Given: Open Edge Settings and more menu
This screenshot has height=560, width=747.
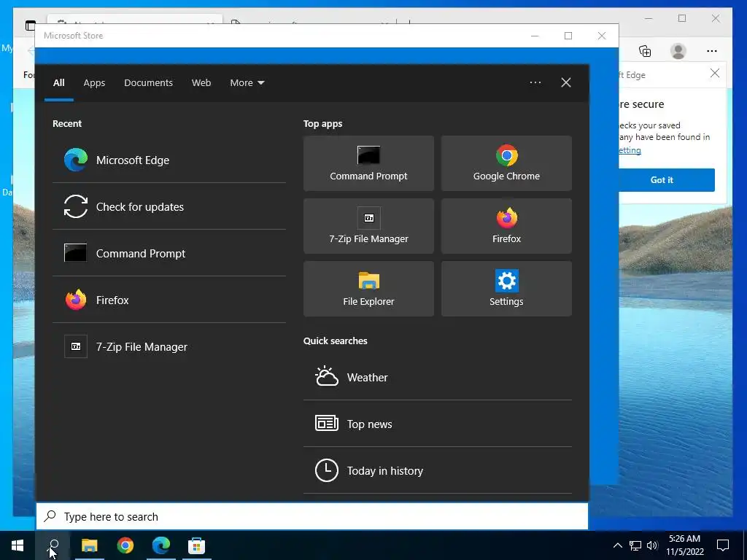Looking at the screenshot, I should pyautogui.click(x=712, y=51).
